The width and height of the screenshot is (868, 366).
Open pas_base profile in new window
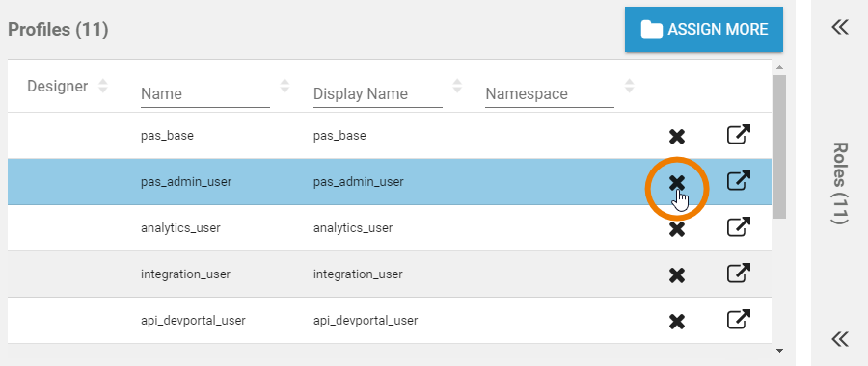point(739,134)
